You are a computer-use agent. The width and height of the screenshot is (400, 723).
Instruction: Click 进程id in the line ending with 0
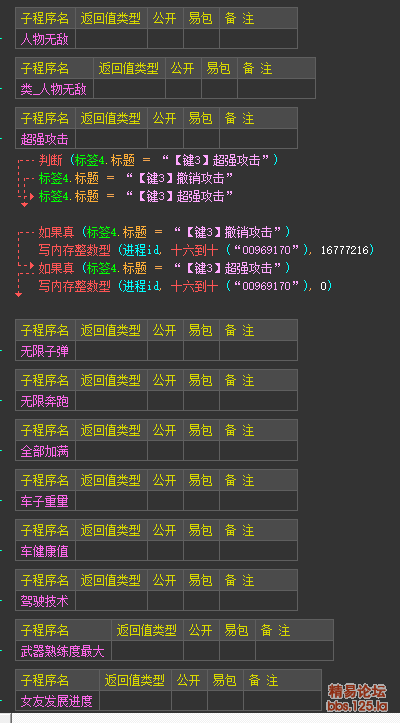pos(141,286)
